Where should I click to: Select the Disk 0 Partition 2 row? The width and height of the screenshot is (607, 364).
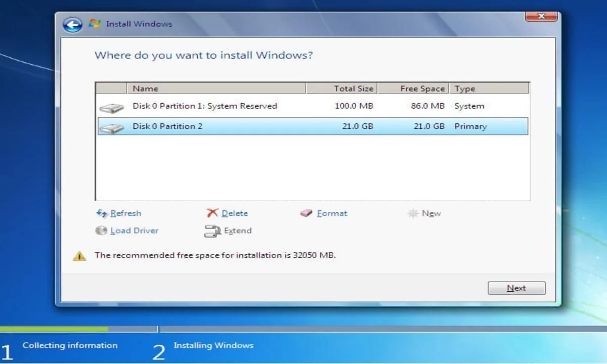[313, 126]
